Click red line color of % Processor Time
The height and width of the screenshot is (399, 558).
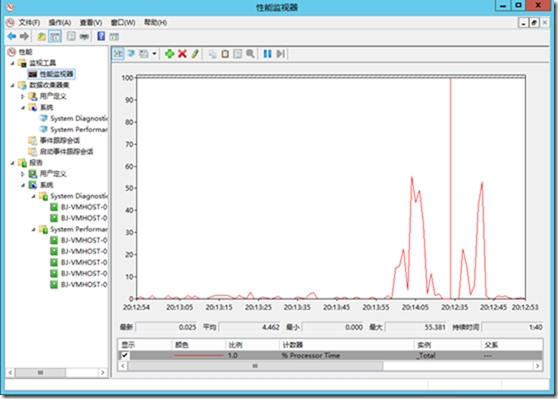coord(199,355)
